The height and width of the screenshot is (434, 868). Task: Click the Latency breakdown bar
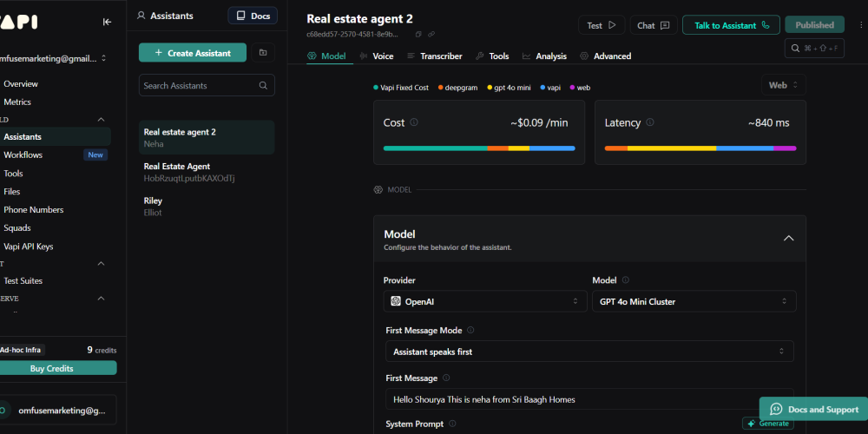coord(700,148)
